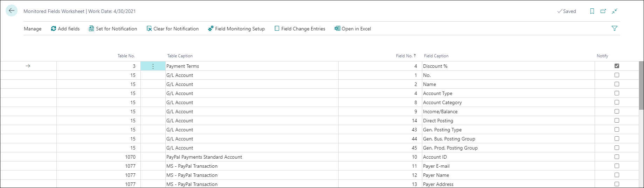This screenshot has width=644, height=188.
Task: Check Notify for Account Category row
Action: point(617,102)
